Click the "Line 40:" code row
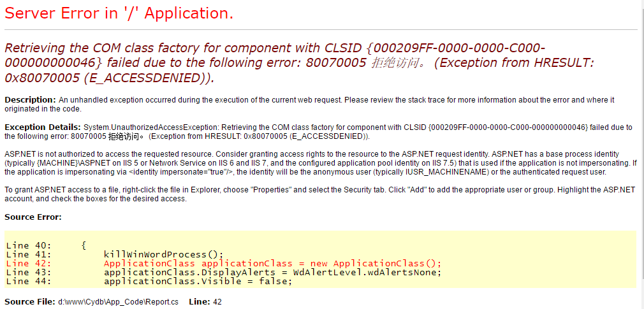This screenshot has width=644, height=309. pyautogui.click(x=46, y=245)
